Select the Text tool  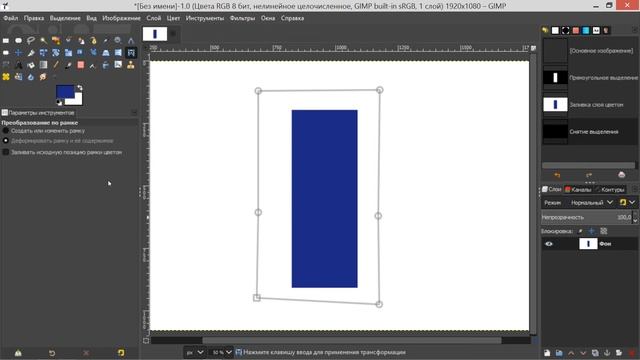18,65
